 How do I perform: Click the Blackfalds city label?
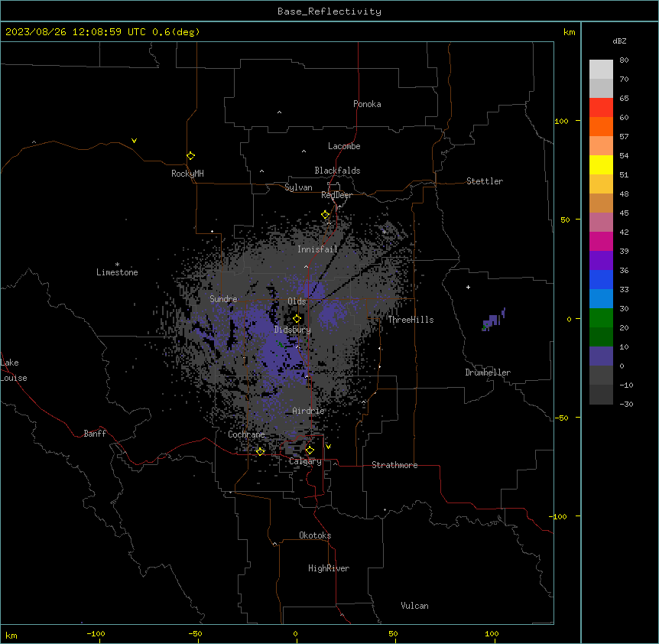(337, 171)
